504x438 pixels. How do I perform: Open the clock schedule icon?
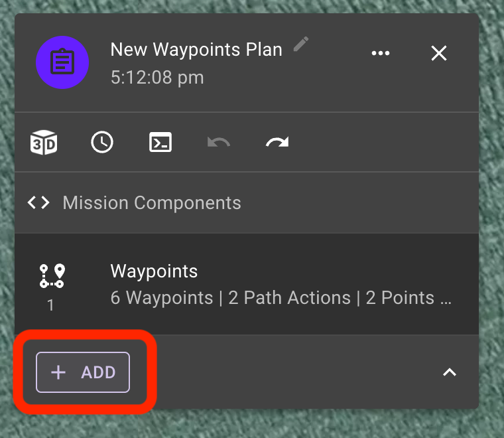point(102,142)
